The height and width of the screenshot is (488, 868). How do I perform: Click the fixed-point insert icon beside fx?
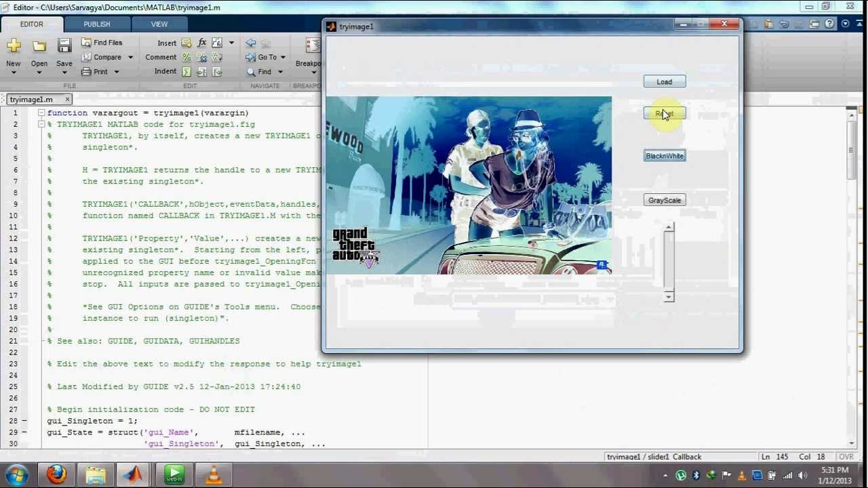pos(217,43)
